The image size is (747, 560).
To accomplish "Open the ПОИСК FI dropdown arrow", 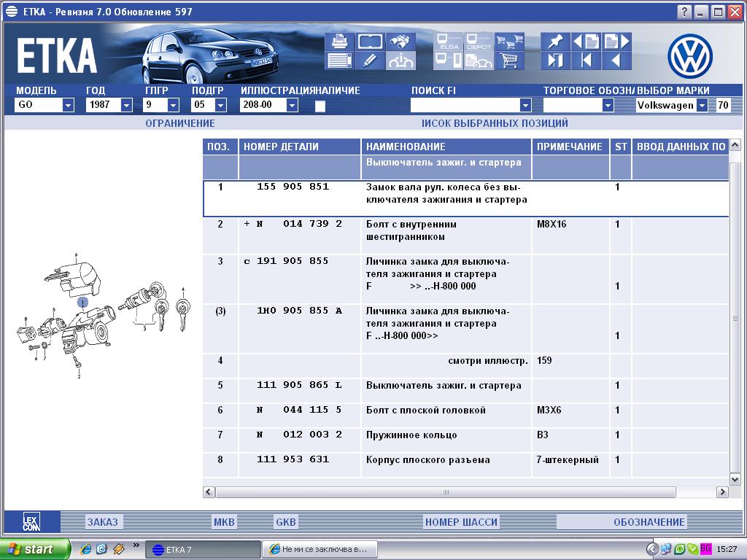I will coord(525,105).
